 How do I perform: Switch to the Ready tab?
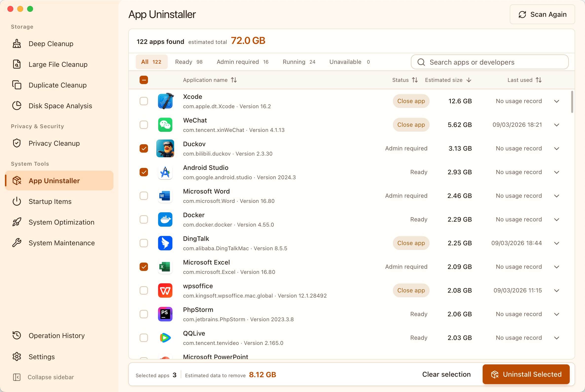click(189, 62)
